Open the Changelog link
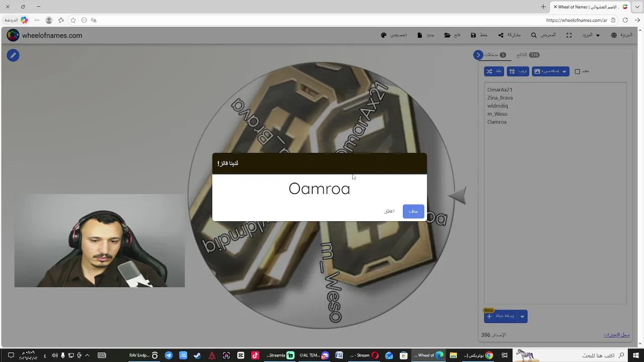The image size is (644, 362). [x=617, y=335]
